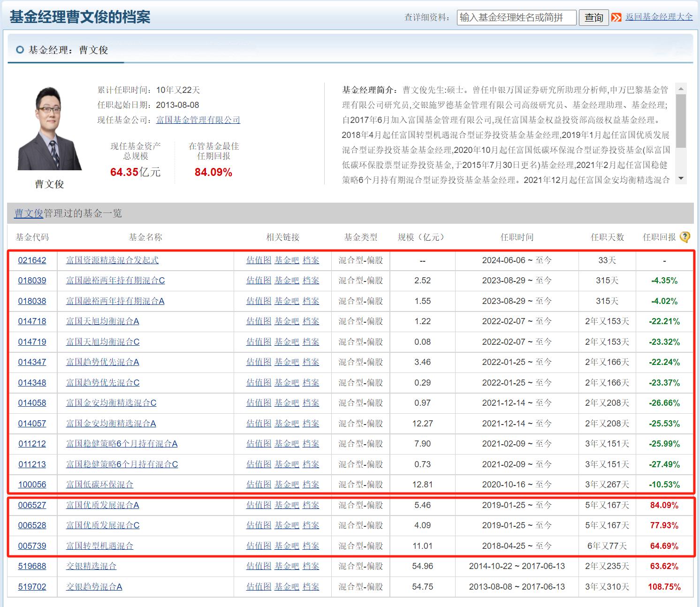
Task: Click the 84.09% return value for 006527
Action: pyautogui.click(x=664, y=505)
